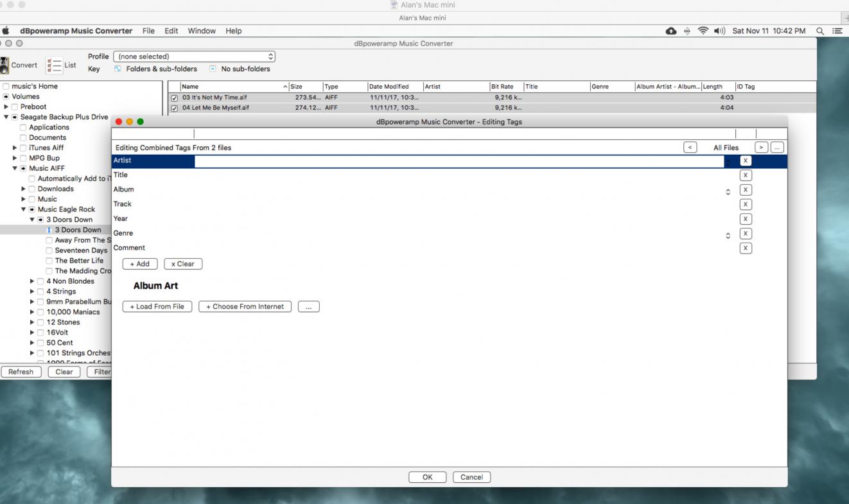Open the File menu
The image size is (849, 504).
(x=148, y=31)
